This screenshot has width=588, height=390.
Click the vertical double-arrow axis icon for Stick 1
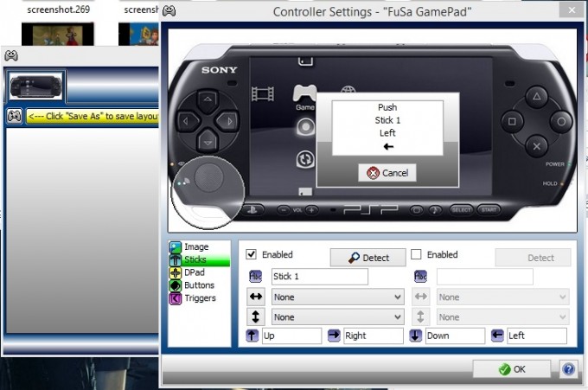coord(256,316)
